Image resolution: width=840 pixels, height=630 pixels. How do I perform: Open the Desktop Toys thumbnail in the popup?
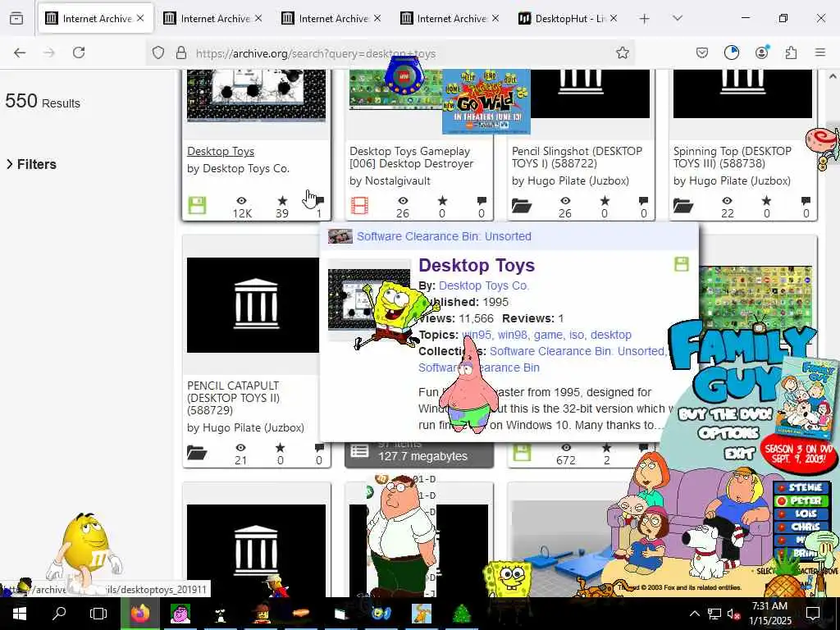[x=369, y=299]
